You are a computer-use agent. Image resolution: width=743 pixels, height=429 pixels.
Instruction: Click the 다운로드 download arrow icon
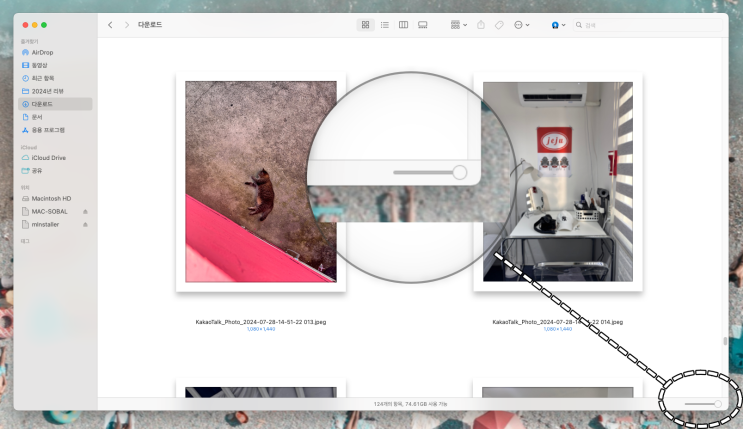pos(26,104)
